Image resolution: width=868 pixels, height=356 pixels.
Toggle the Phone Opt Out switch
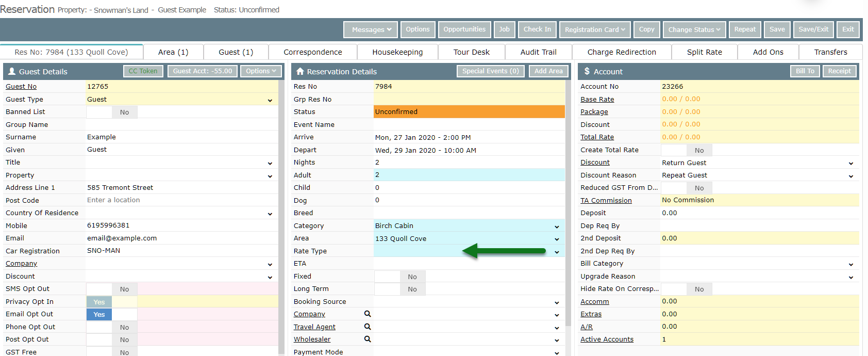click(112, 327)
